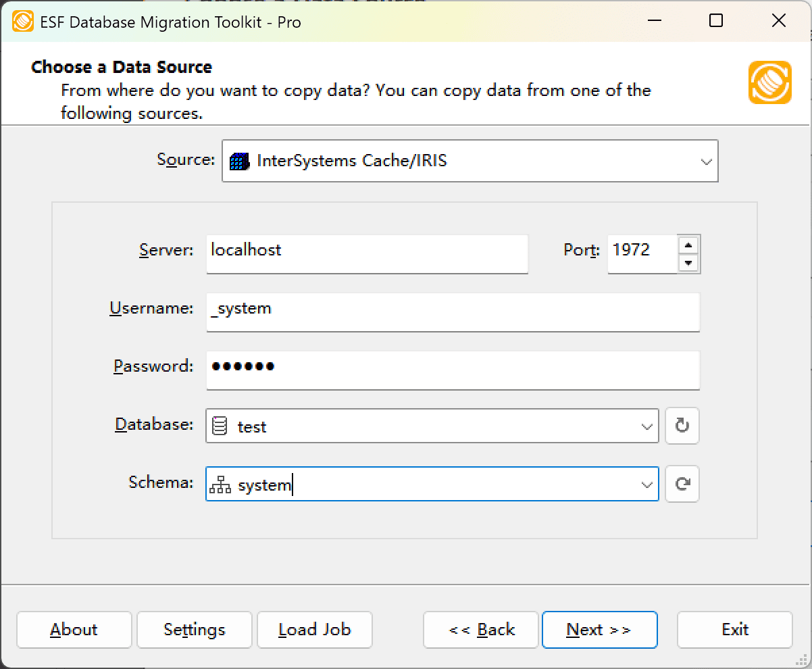Click the Load Job button

point(314,629)
